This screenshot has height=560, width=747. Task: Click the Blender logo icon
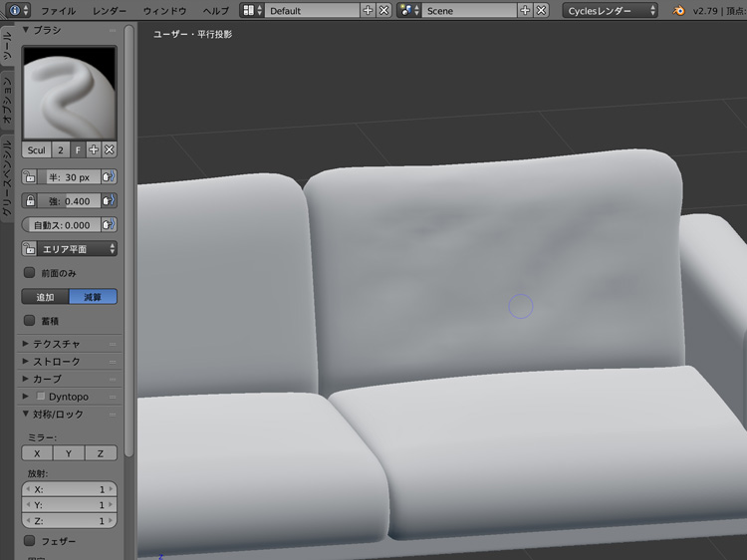[679, 10]
